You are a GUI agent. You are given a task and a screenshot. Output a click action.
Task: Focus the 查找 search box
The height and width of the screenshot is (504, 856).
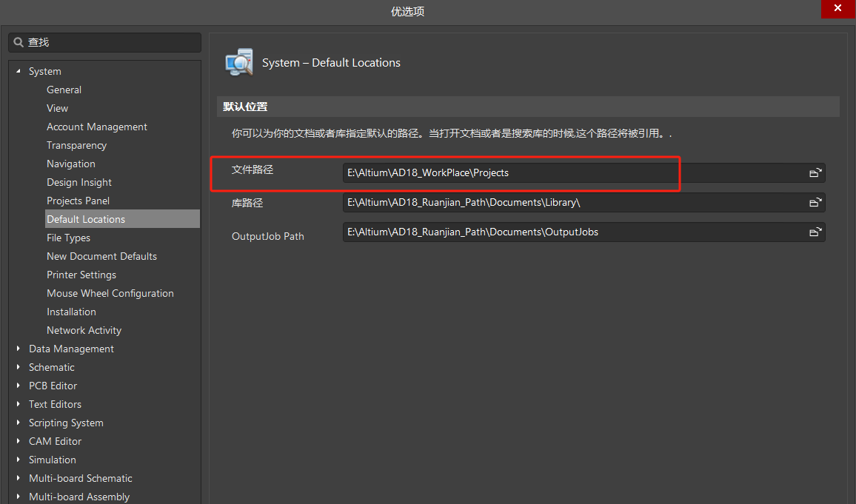[111, 43]
